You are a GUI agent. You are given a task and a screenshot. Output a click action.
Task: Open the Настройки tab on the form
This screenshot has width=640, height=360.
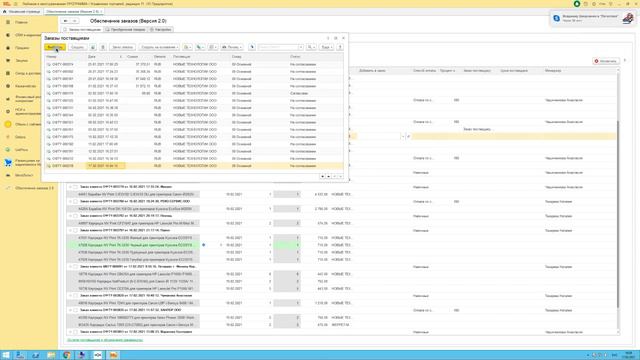160,30
